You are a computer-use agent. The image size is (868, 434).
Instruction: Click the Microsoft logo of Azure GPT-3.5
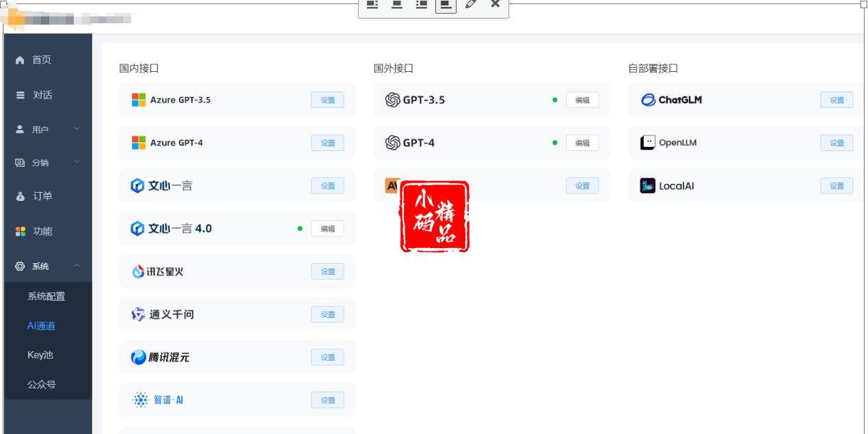tap(139, 100)
